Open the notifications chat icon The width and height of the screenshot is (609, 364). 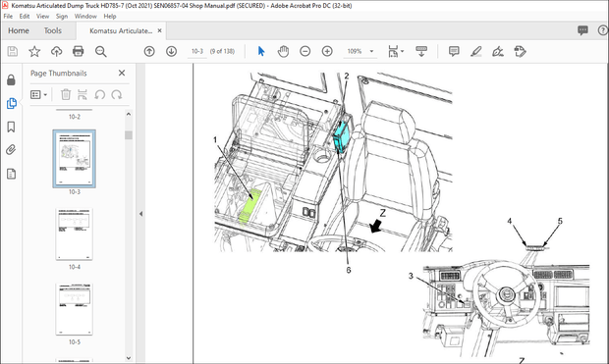click(x=582, y=30)
